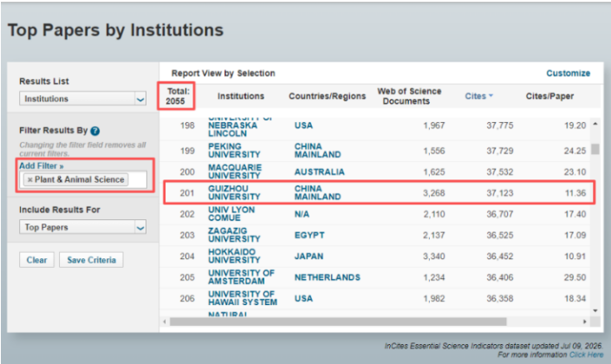
Task: Click cites per paper value 29.50
Action: click(x=575, y=277)
